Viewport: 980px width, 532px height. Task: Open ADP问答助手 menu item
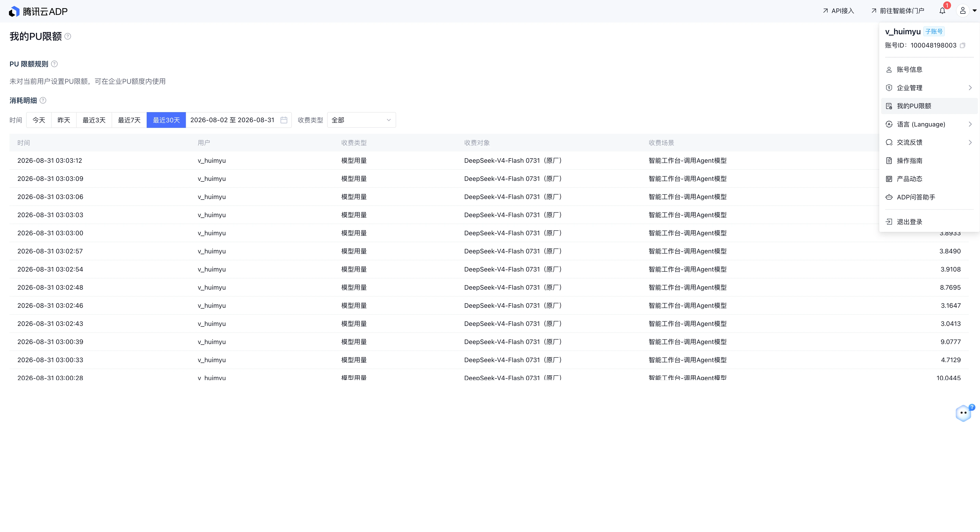tap(929, 197)
